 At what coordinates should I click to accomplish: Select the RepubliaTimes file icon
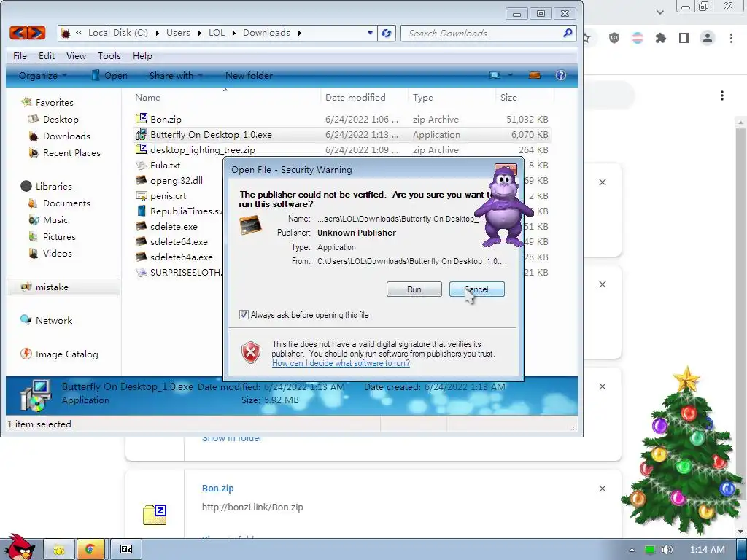tap(142, 211)
